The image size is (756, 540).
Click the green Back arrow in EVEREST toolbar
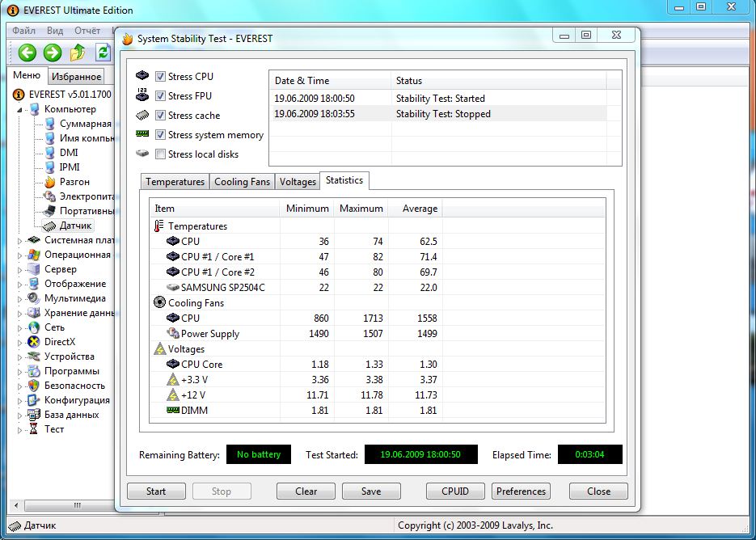tap(27, 53)
